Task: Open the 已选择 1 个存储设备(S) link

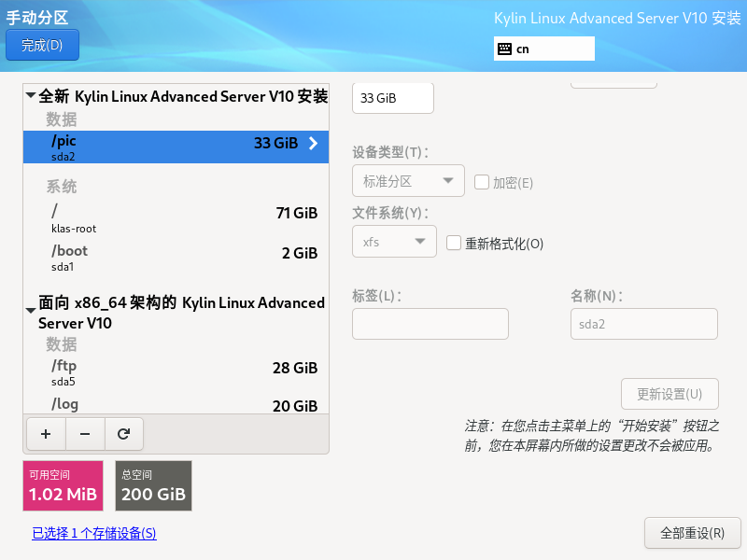Action: click(x=94, y=533)
